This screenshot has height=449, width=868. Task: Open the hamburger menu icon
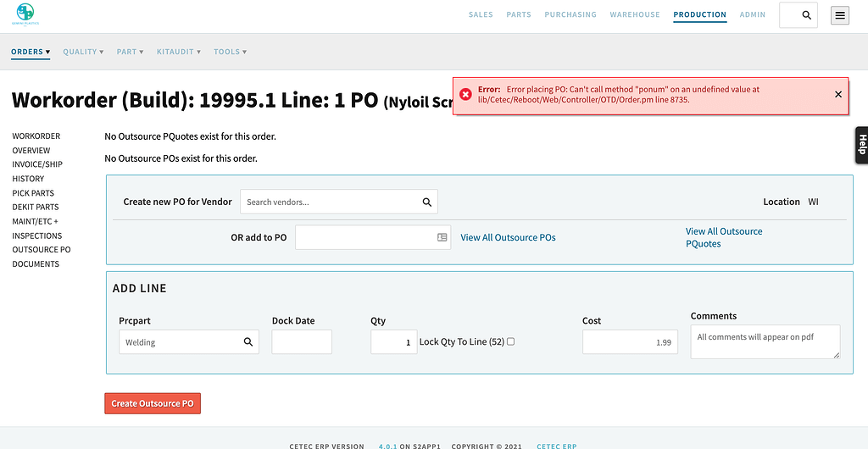840,15
